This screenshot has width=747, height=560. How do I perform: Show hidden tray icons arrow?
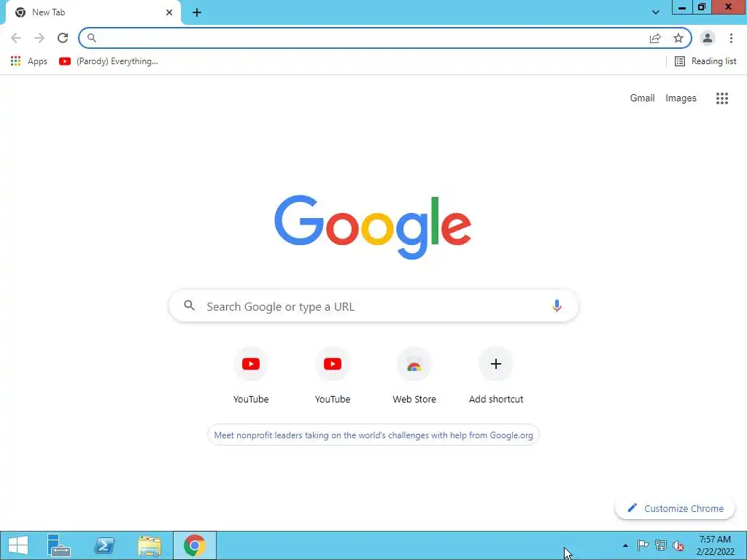[x=625, y=545]
